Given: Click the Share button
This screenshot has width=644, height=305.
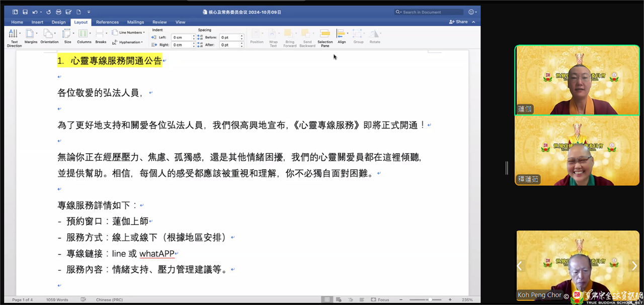Looking at the screenshot, I should point(458,22).
